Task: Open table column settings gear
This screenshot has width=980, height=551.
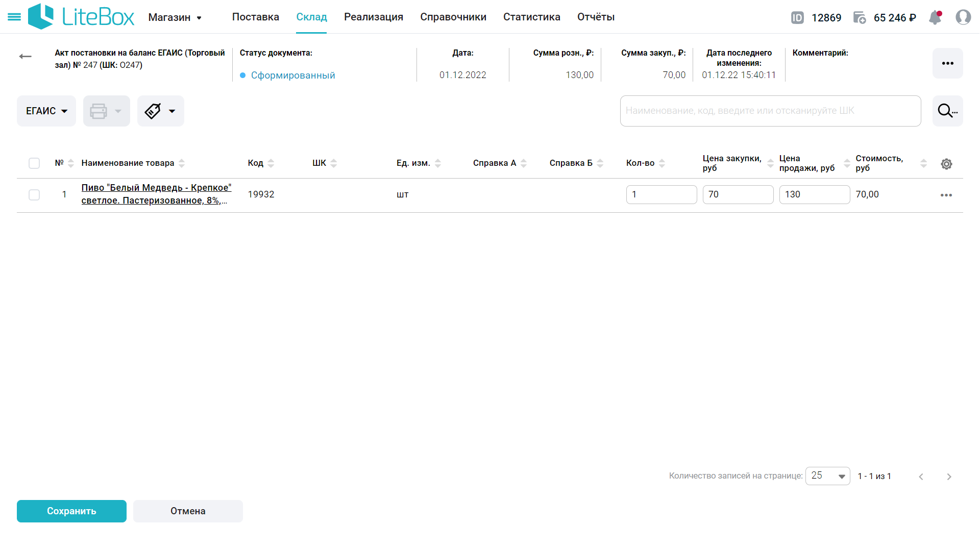Action: point(946,164)
